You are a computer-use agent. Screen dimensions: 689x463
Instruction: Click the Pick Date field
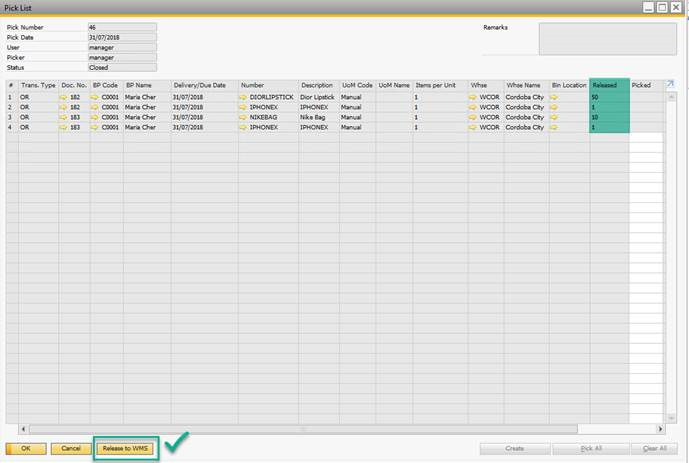pyautogui.click(x=121, y=37)
